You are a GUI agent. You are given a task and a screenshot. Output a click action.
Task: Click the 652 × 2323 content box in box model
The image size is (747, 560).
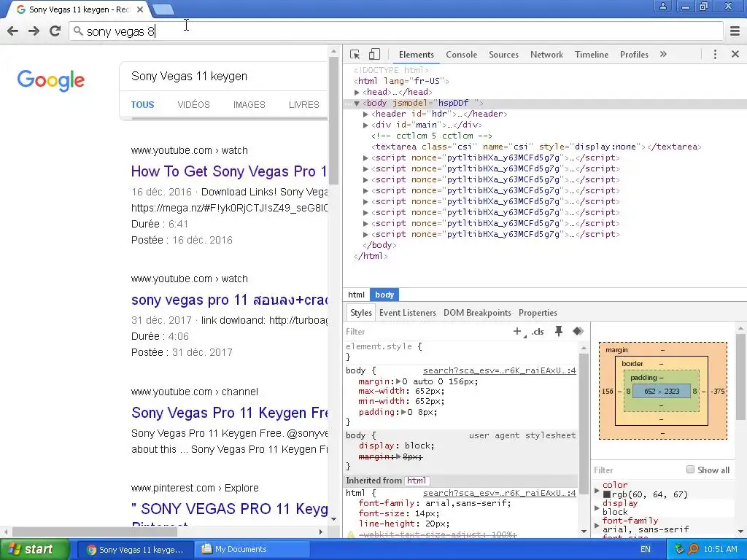pos(661,392)
